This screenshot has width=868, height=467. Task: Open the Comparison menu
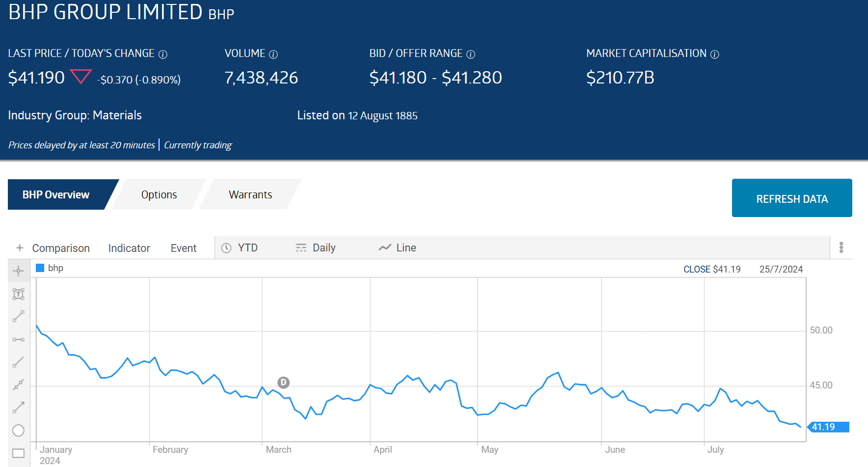point(61,248)
